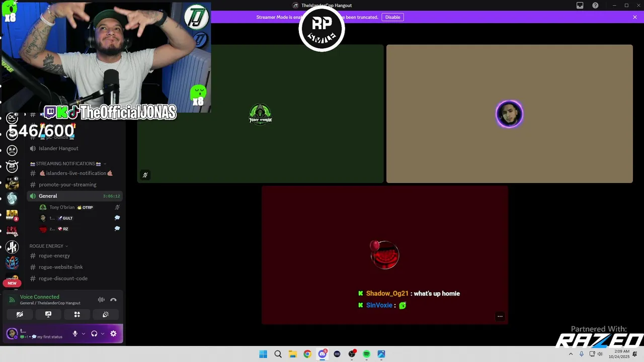Open the JK logo server icon
644x362 pixels.
pyautogui.click(x=12, y=247)
